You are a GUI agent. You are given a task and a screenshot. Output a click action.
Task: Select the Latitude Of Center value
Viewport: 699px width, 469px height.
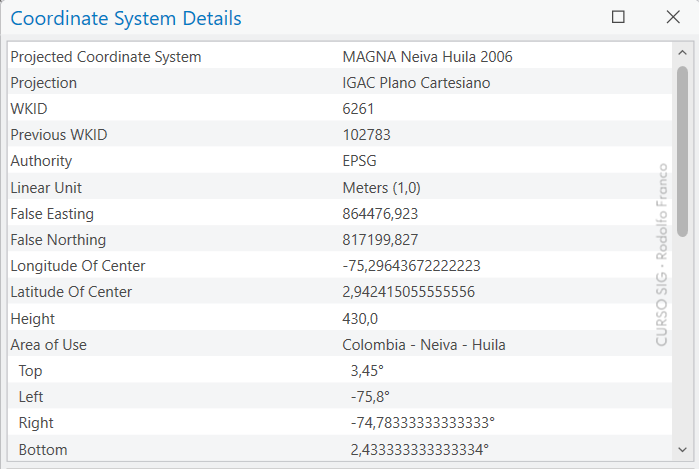(x=408, y=292)
